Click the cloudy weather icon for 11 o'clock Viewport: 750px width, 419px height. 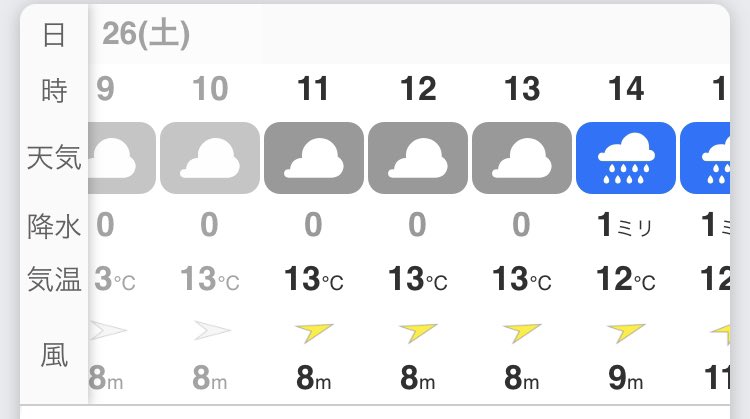[x=314, y=158]
